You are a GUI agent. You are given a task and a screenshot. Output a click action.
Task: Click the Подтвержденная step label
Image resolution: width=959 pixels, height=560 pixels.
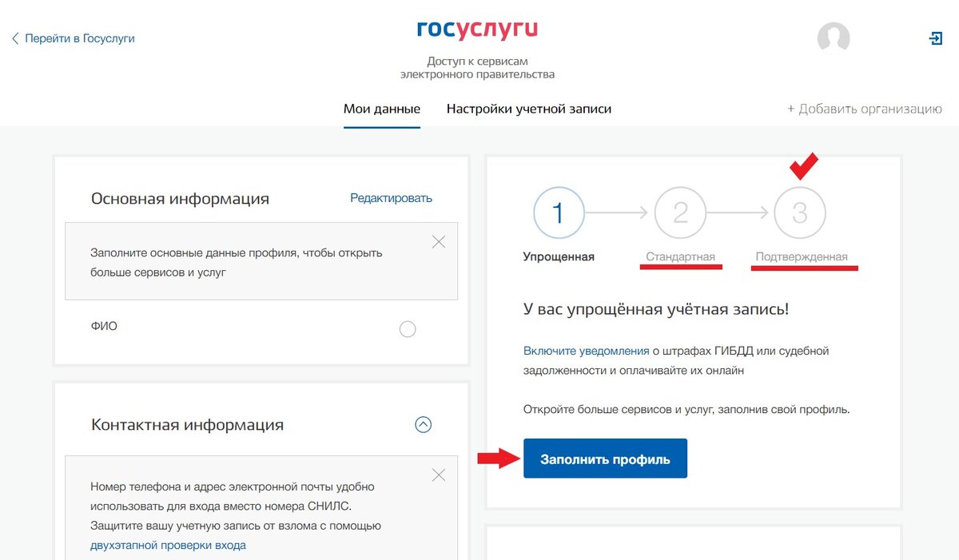pos(802,257)
